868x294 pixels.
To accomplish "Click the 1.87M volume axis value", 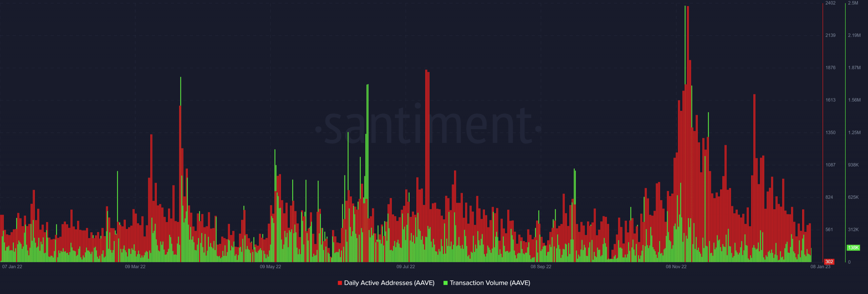I will (854, 68).
